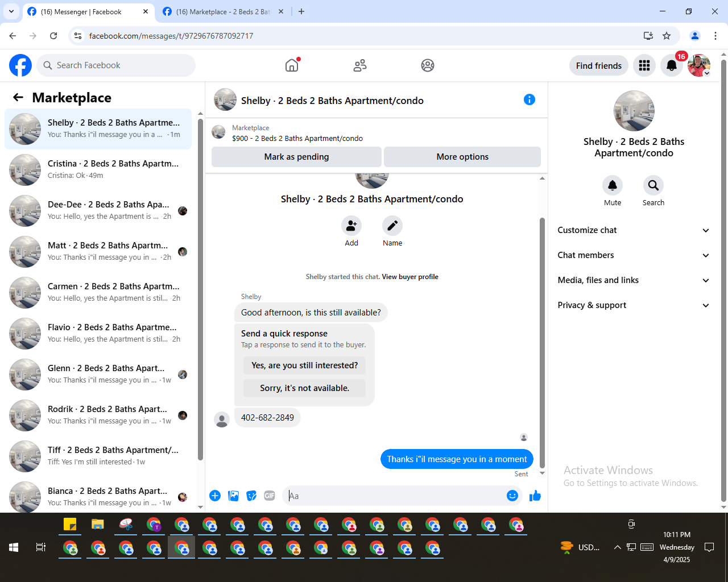The image size is (728, 582).
Task: Open the Groups icon in top nav
Action: pyautogui.click(x=428, y=65)
